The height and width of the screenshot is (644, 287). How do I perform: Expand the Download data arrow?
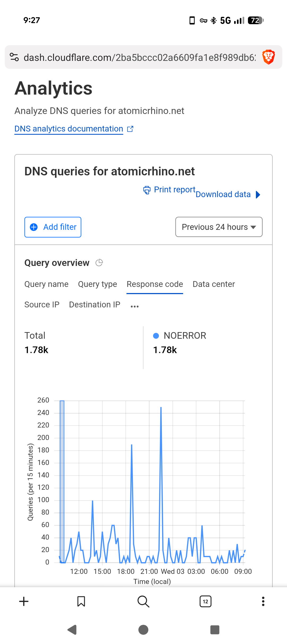pos(258,195)
